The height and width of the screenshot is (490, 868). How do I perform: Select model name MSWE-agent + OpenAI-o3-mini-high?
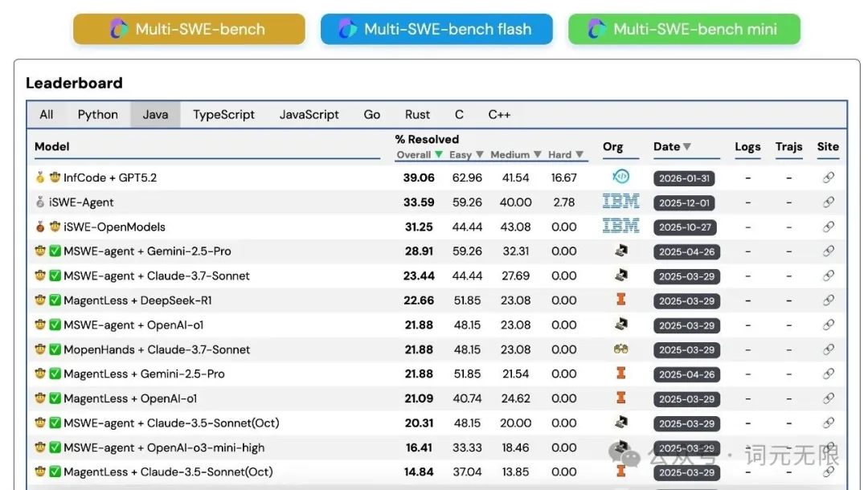[164, 448]
